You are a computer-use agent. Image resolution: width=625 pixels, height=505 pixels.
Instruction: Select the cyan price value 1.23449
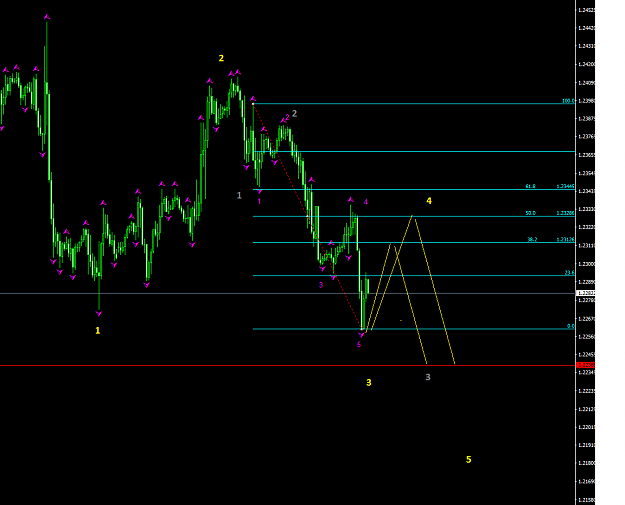point(566,186)
